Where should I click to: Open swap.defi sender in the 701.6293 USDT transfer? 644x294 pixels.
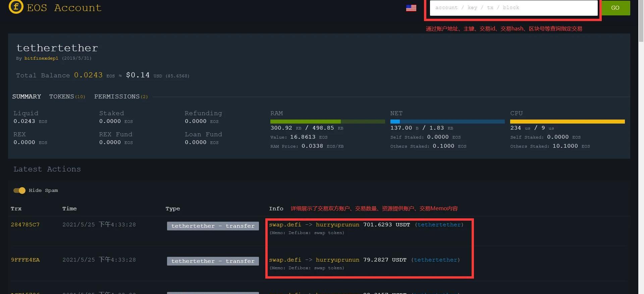[285, 225]
